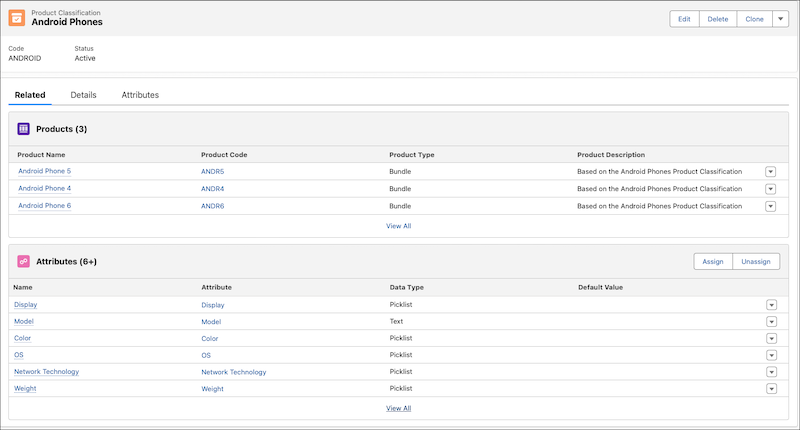This screenshot has height=430, width=800.
Task: Click the Active status value
Action: tap(85, 59)
